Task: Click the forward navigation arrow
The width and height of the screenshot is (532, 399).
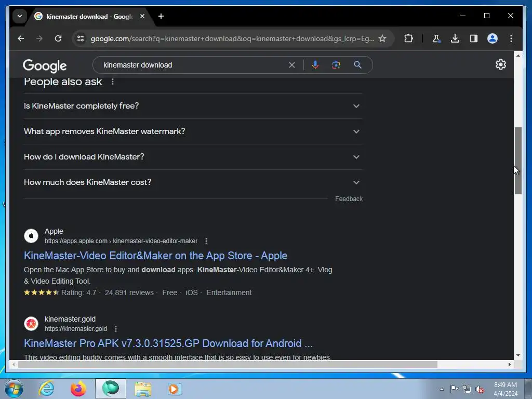Action: point(39,38)
